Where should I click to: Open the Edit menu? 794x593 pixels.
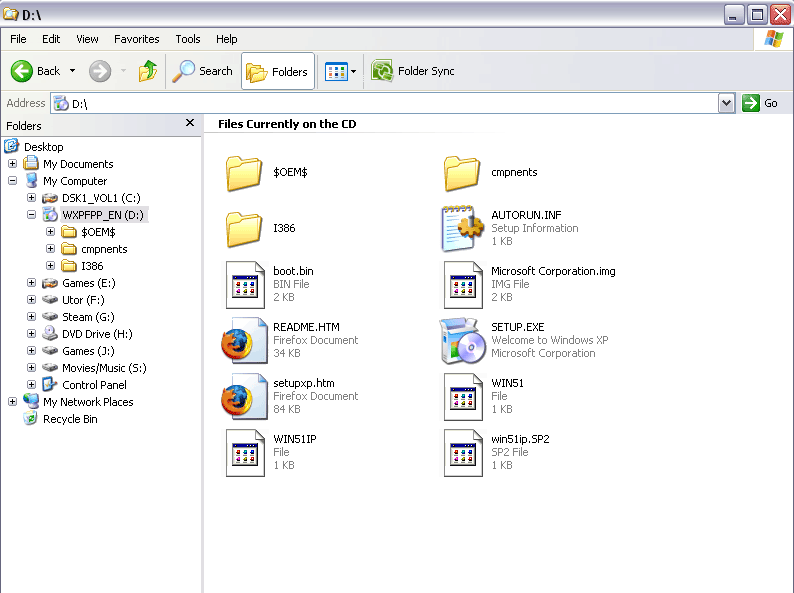pos(51,39)
